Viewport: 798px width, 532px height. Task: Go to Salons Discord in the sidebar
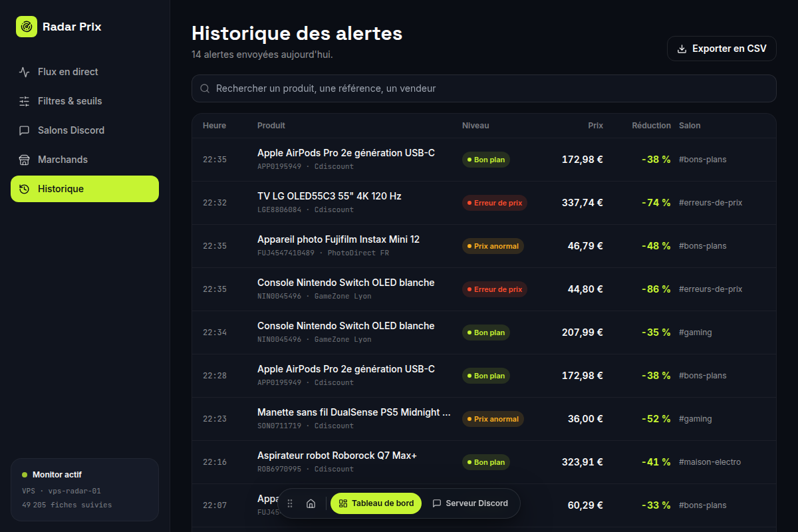point(84,130)
